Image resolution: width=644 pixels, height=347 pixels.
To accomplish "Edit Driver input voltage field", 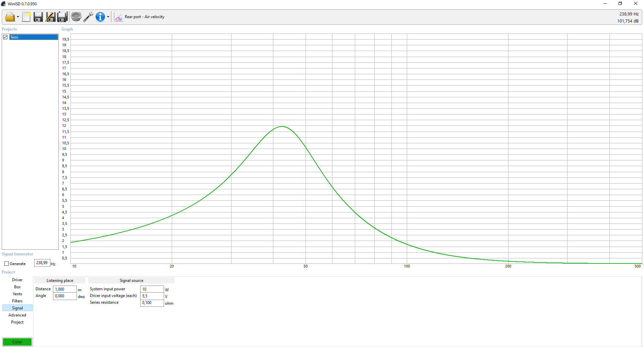I will 152,296.
